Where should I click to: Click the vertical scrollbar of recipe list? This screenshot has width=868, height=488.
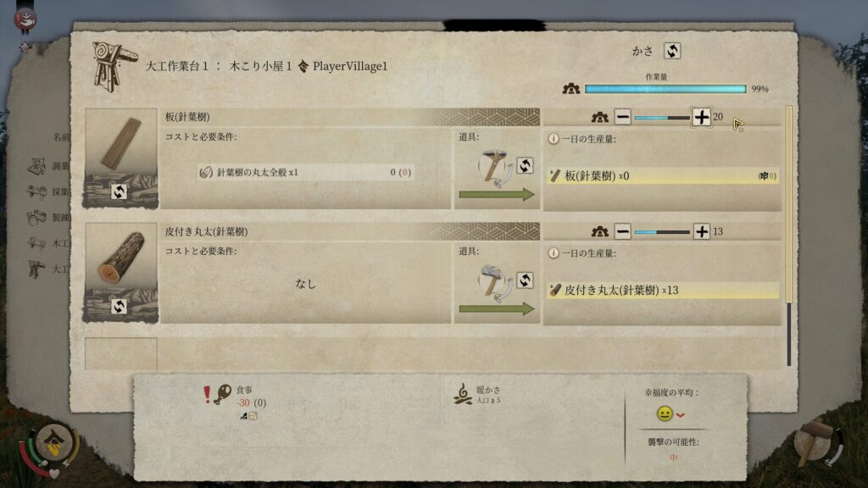tap(789, 236)
